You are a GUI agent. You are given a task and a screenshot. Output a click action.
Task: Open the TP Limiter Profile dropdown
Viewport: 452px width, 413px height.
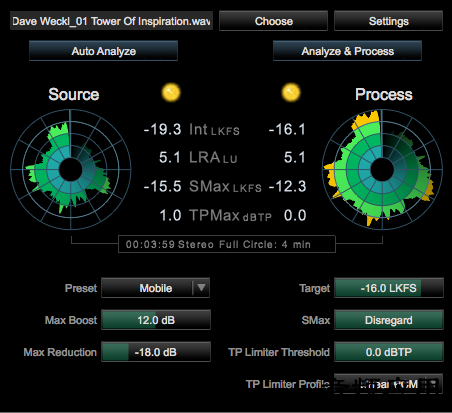coord(389,384)
